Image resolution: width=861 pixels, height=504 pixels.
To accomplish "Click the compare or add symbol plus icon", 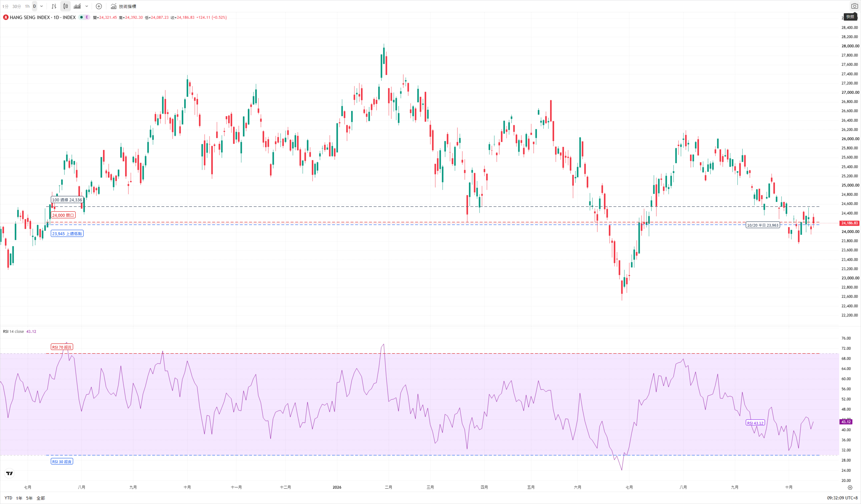I will point(99,6).
